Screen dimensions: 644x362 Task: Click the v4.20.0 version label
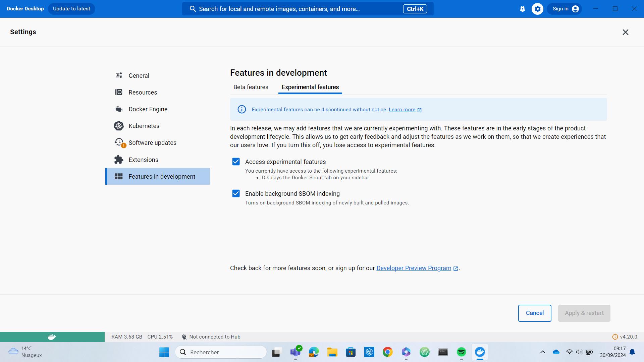click(628, 337)
